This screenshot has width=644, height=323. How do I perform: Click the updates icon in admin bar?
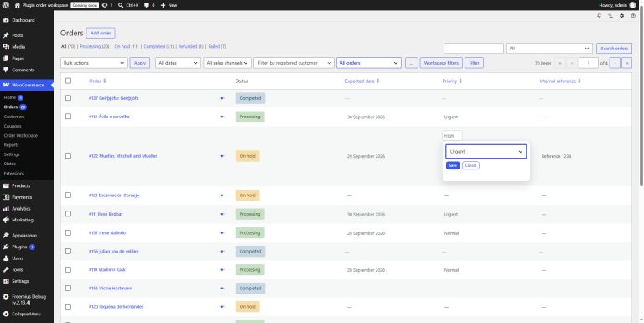coord(104,5)
